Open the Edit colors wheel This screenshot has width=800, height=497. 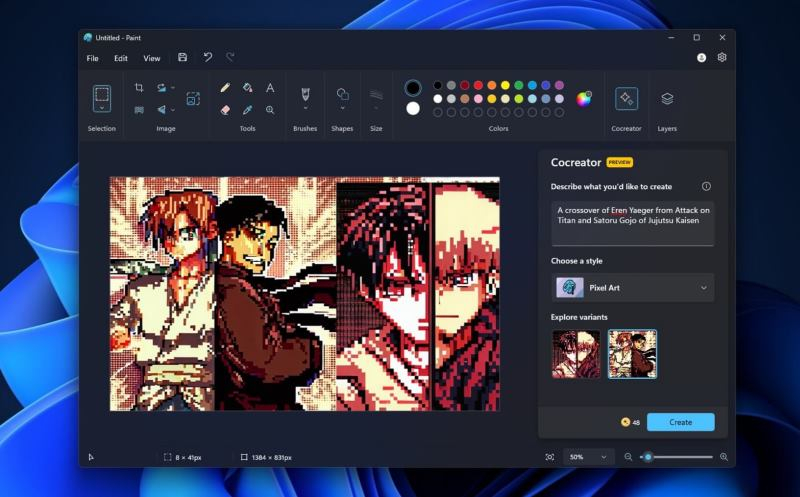(584, 98)
